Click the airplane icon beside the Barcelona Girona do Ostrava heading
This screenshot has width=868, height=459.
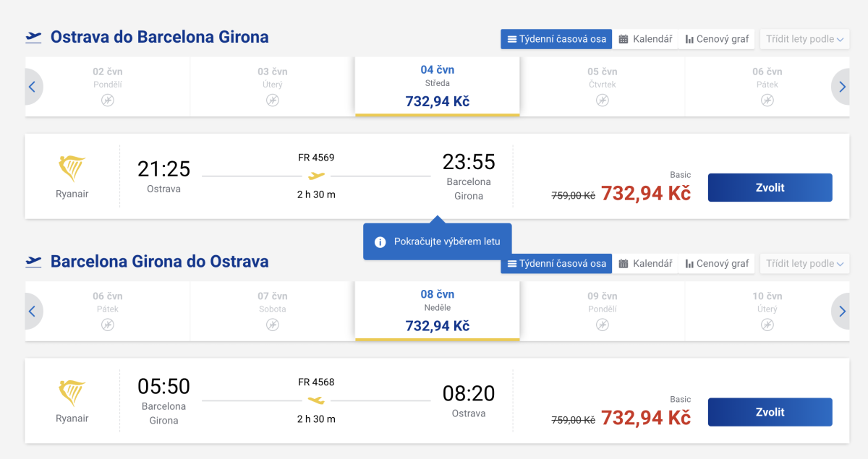pyautogui.click(x=33, y=261)
